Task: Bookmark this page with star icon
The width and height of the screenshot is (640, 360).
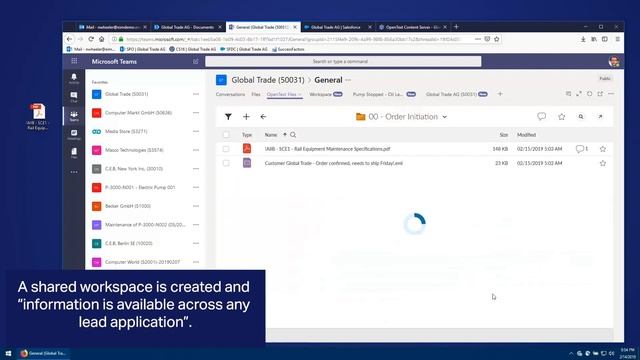Action: pyautogui.click(x=496, y=39)
